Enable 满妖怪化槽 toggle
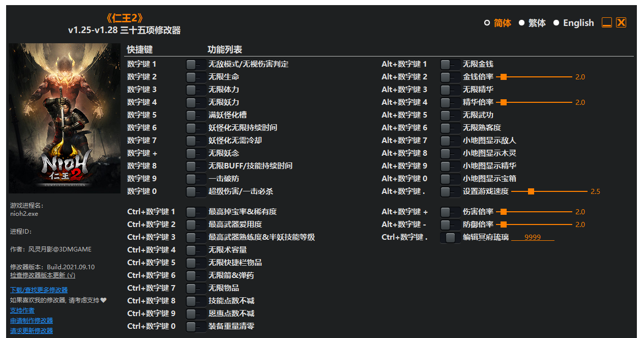The width and height of the screenshot is (644, 338). coord(196,115)
